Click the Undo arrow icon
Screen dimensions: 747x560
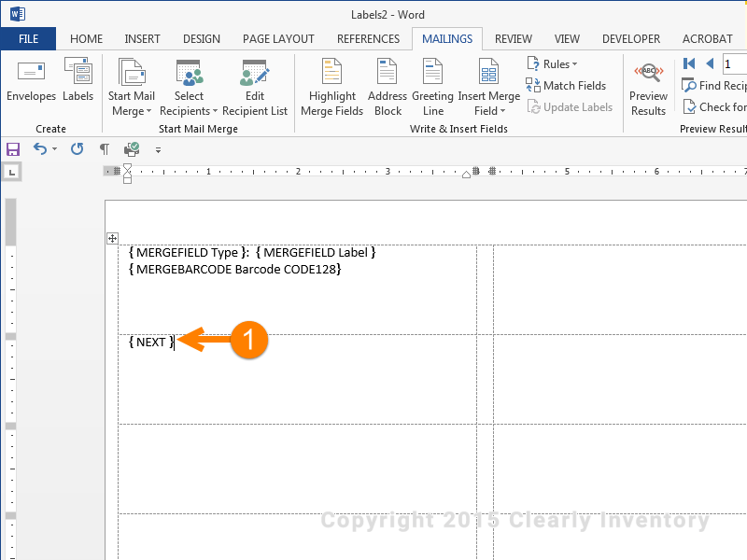coord(39,149)
